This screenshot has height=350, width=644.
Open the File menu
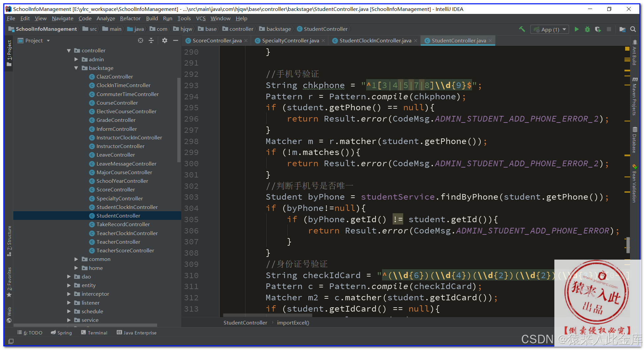(x=11, y=19)
